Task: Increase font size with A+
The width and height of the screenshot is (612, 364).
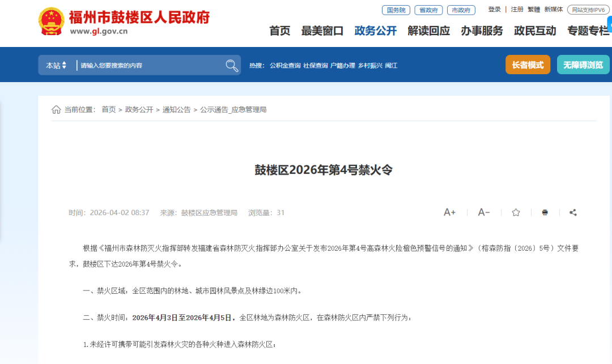Action: pos(449,212)
